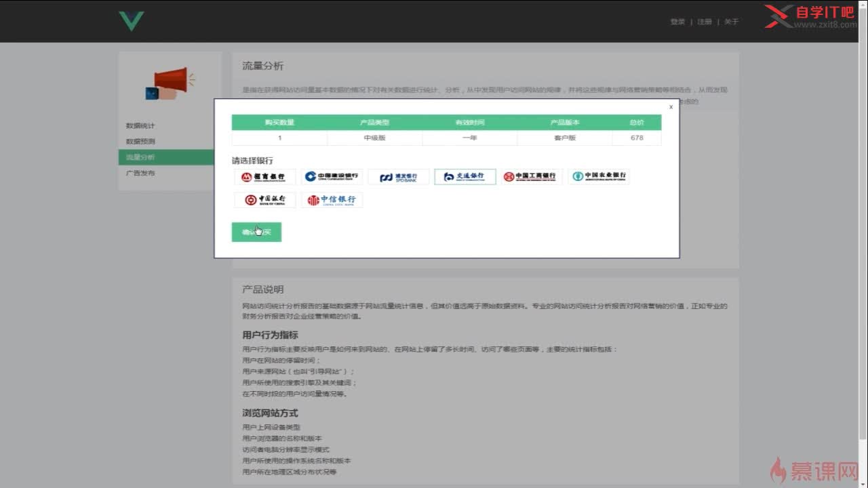Select 数据预测 in the sidebar
The width and height of the screenshot is (868, 488).
(x=142, y=142)
